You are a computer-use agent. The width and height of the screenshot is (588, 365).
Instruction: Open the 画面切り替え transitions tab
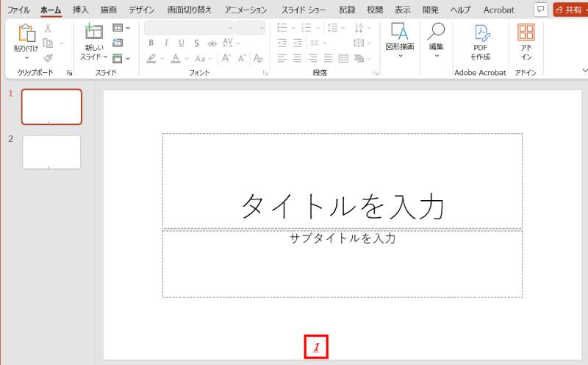[190, 10]
